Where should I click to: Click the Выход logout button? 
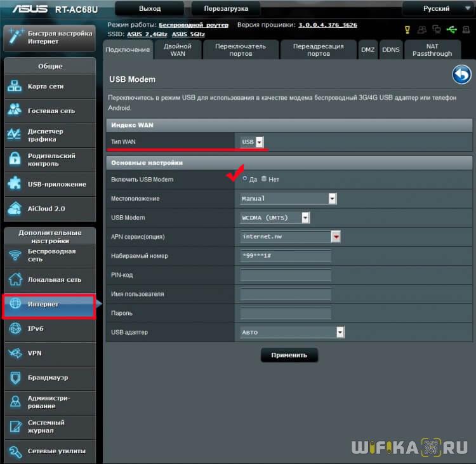coord(150,8)
